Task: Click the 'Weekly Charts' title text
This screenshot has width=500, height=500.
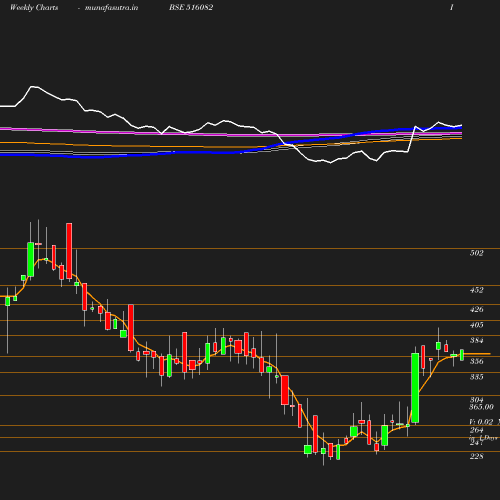Action: [x=34, y=7]
